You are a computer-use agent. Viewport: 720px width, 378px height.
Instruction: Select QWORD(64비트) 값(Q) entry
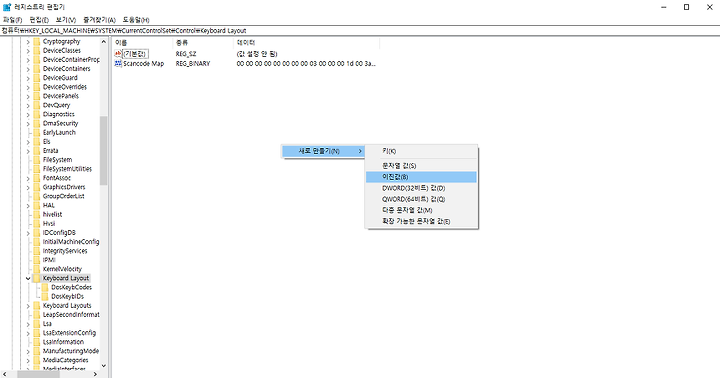point(422,199)
